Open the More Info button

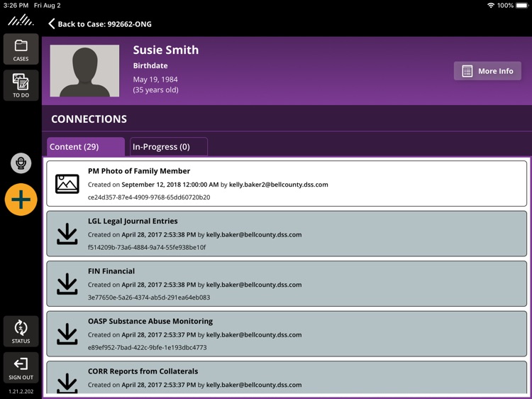pos(487,71)
